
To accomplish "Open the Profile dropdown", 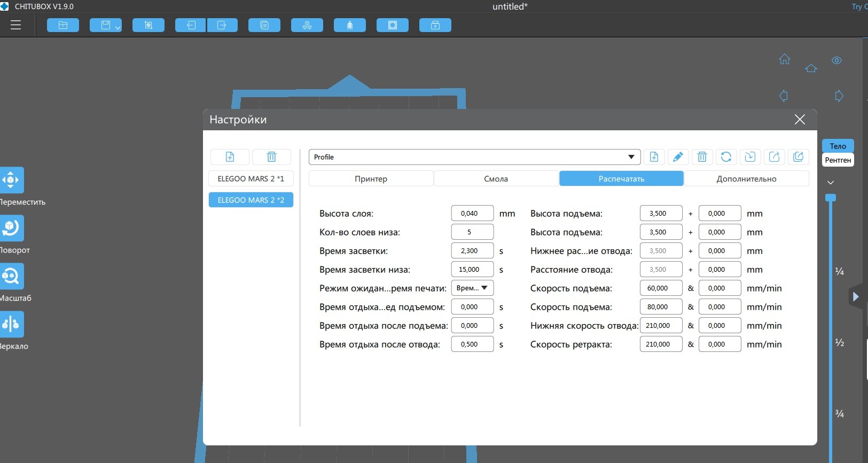I will click(474, 157).
